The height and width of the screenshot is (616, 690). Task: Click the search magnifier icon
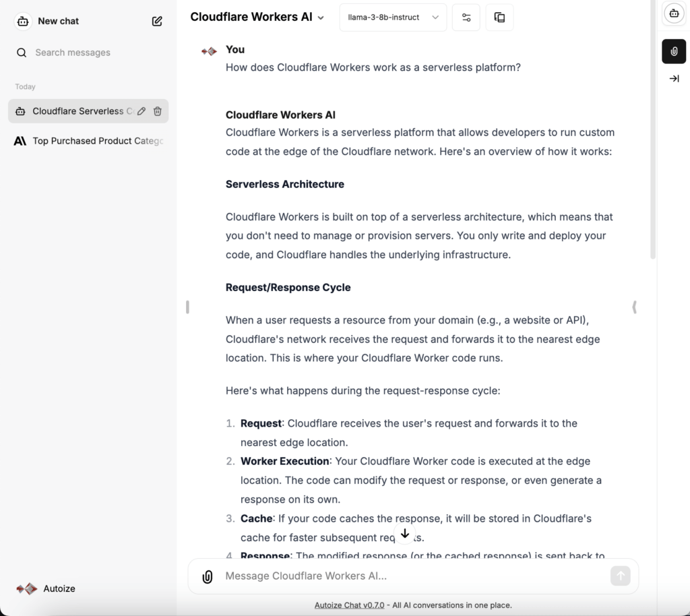coord(22,53)
